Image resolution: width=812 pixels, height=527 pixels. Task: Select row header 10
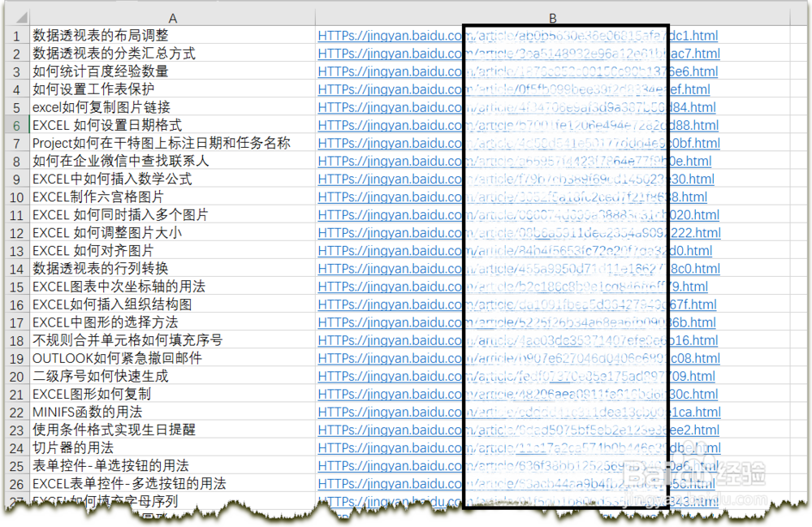coord(16,197)
